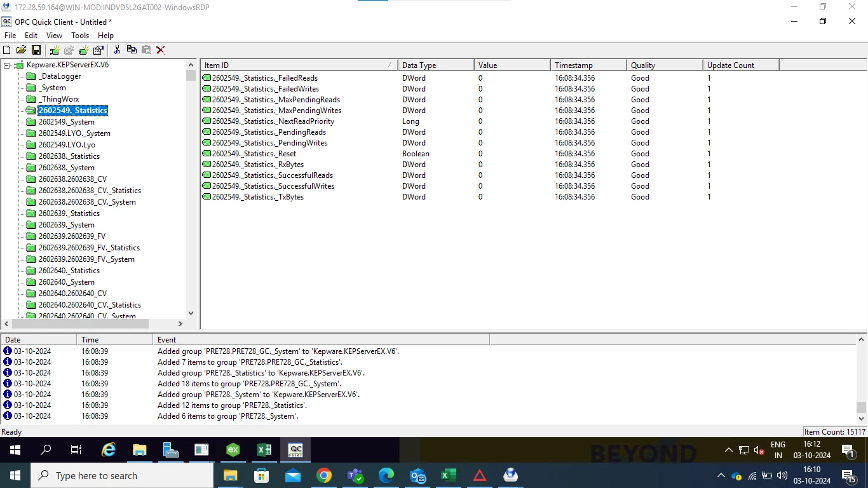Launch Google Chrome from the taskbar

click(324, 475)
